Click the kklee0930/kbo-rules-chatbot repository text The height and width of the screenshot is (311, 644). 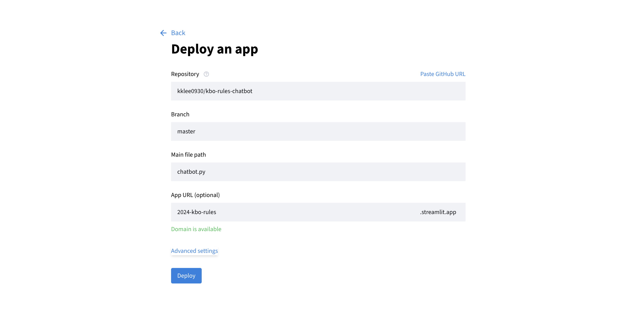coord(215,91)
